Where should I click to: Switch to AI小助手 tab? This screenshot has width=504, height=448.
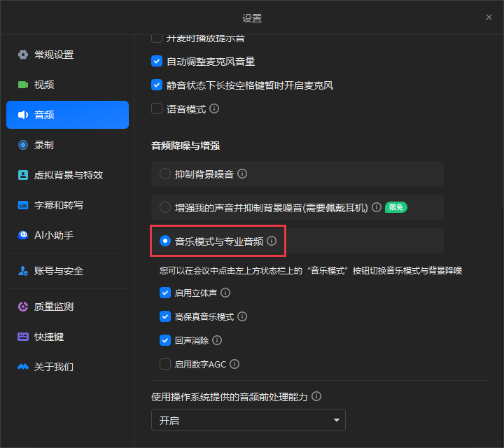(x=67, y=235)
